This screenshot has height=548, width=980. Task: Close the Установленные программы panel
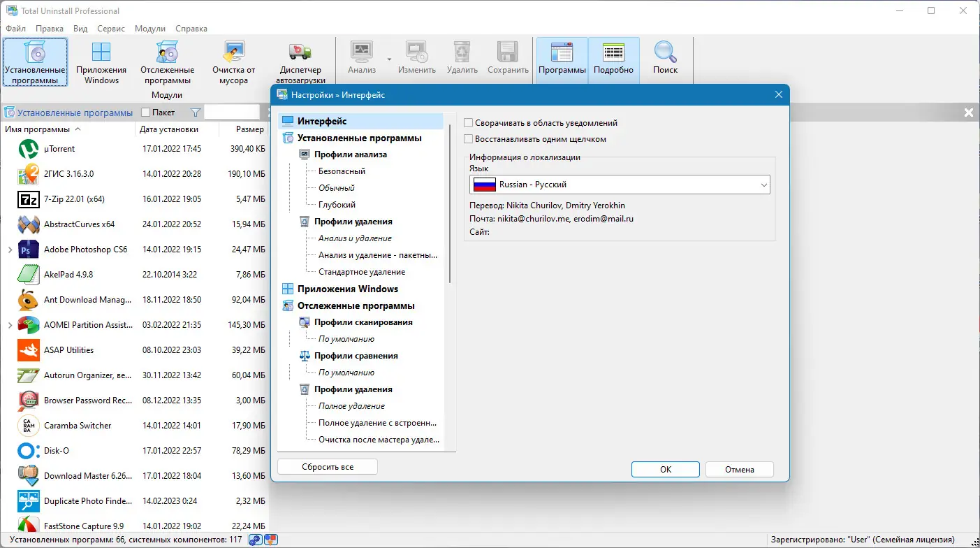pyautogui.click(x=969, y=113)
